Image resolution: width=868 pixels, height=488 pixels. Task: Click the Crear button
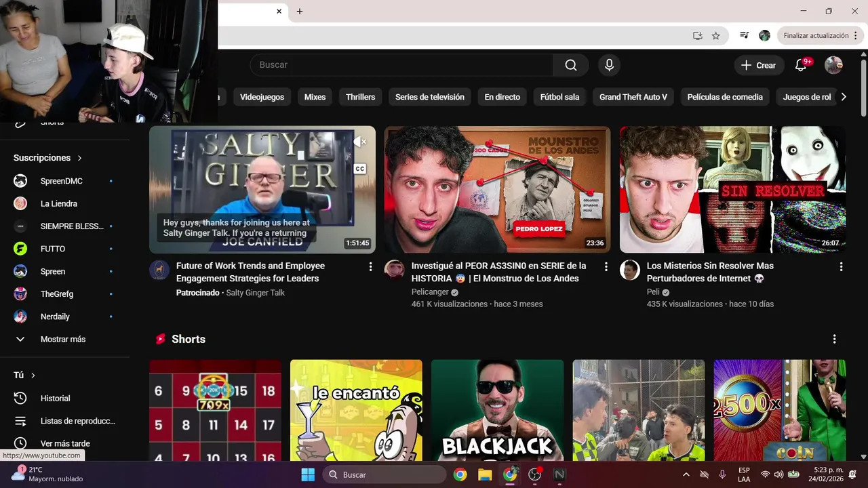click(x=759, y=65)
